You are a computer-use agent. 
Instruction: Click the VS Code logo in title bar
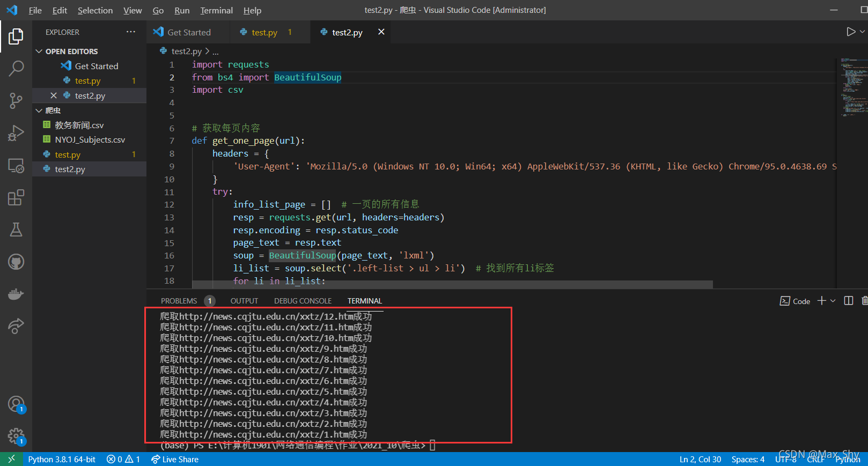click(x=12, y=10)
